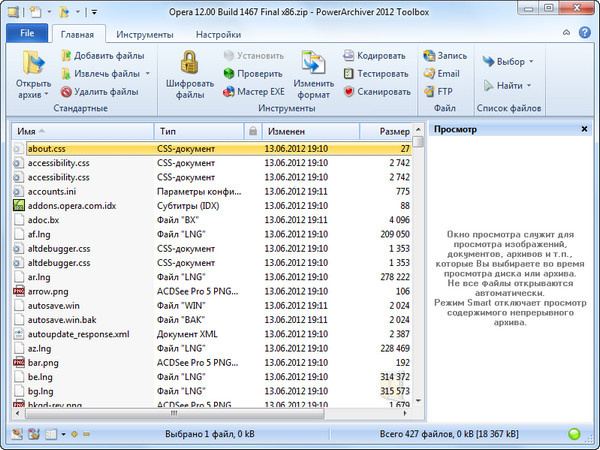Image resolution: width=600 pixels, height=450 pixels.
Task: Open the status bar view dropdown arrow
Action: click(63, 434)
